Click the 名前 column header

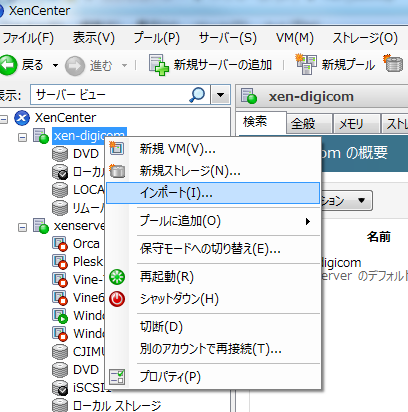378,237
